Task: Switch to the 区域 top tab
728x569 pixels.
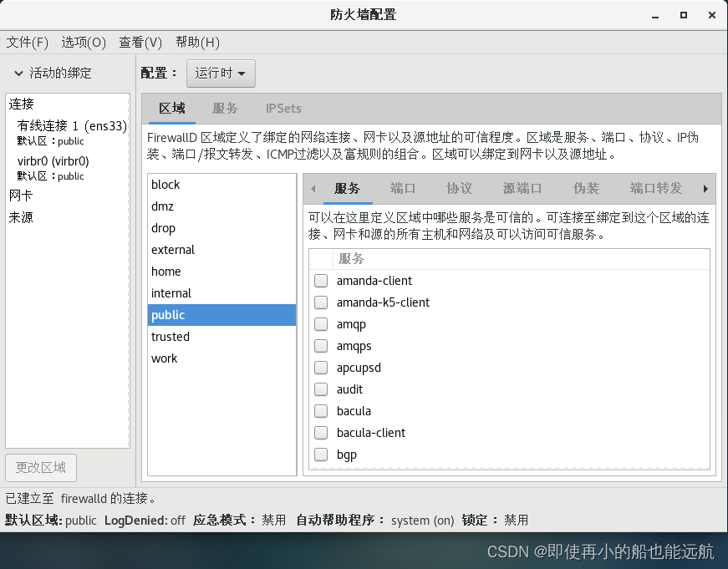Action: (172, 109)
